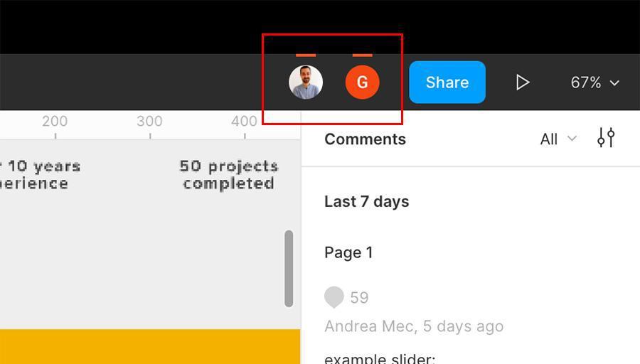The width and height of the screenshot is (640, 364).
Task: Click the bearded user's profile avatar
Action: 306,82
